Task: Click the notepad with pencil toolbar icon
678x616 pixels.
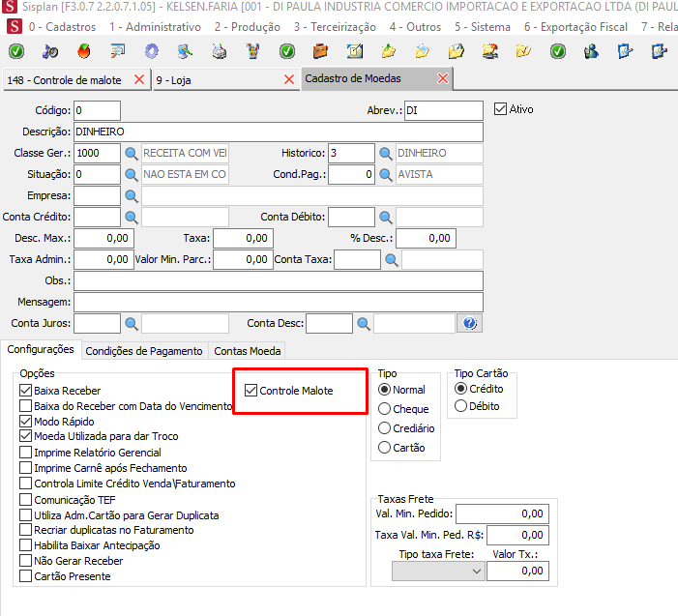Action: coord(355,51)
